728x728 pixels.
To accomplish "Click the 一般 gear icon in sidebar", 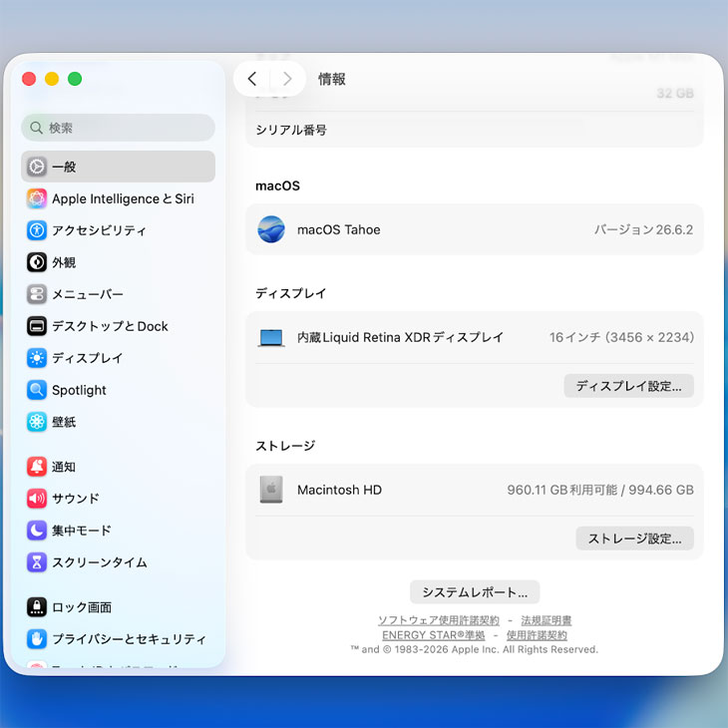I will [x=37, y=167].
